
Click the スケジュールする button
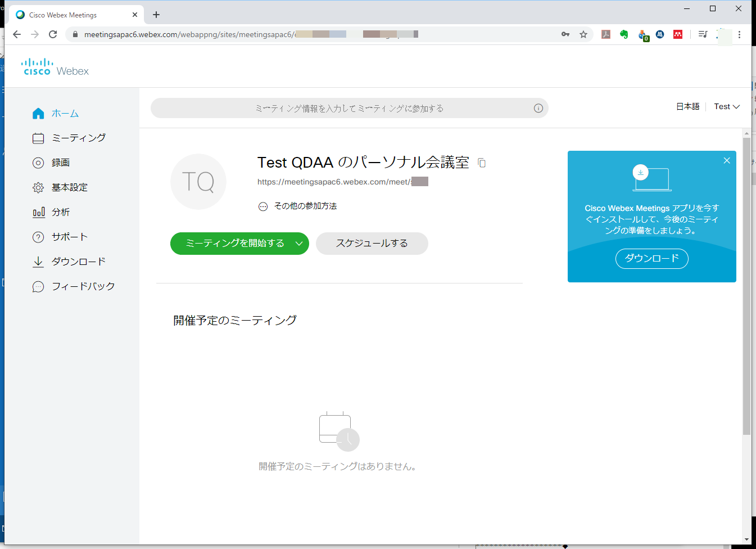[x=372, y=244]
